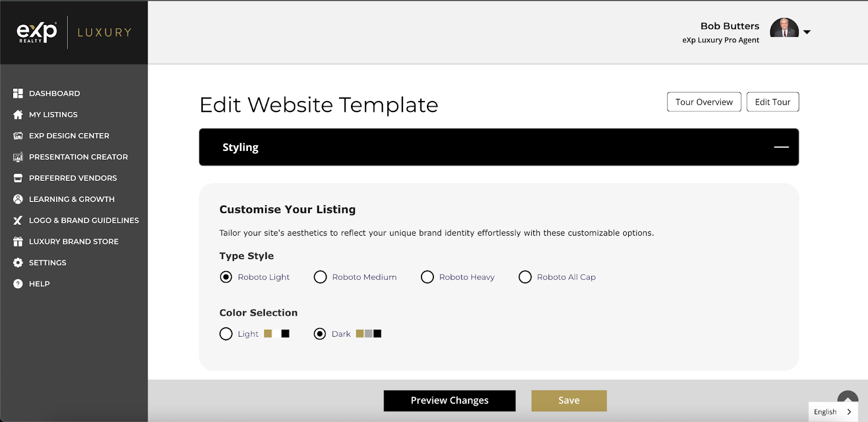Click the Luxury Brand Store gift icon

18,242
